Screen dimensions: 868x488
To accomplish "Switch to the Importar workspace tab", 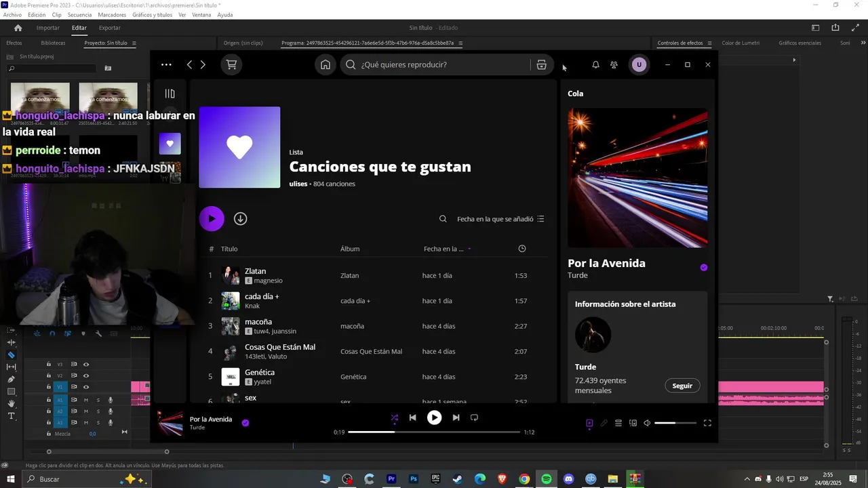I will (x=48, y=28).
